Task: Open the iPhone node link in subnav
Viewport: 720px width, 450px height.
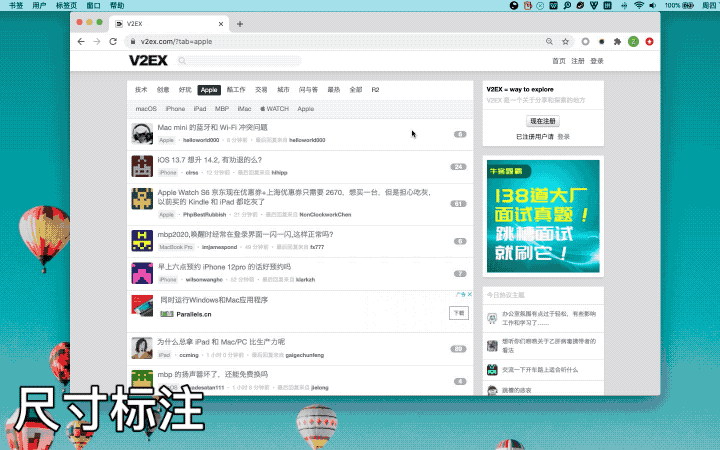Action: 175,109
